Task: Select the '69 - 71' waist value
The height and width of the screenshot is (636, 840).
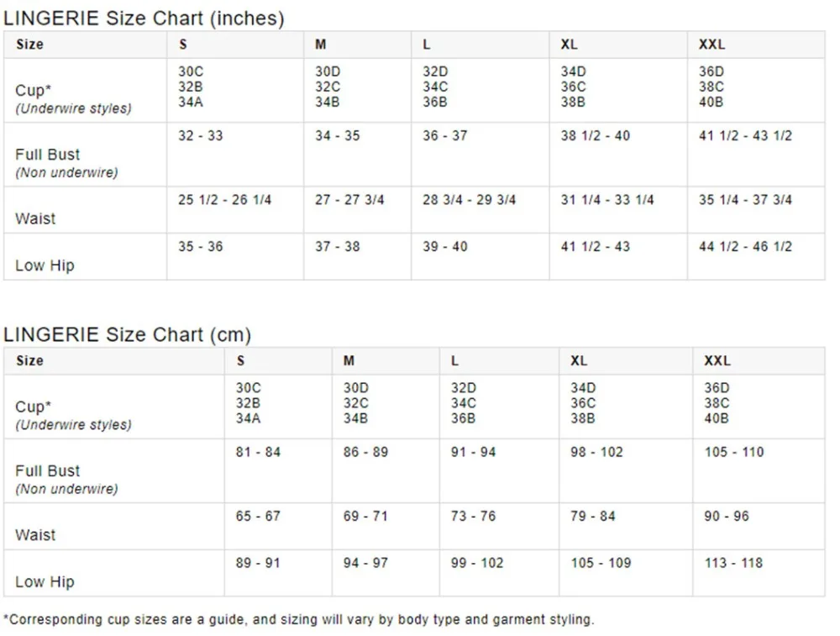Action: (x=365, y=516)
